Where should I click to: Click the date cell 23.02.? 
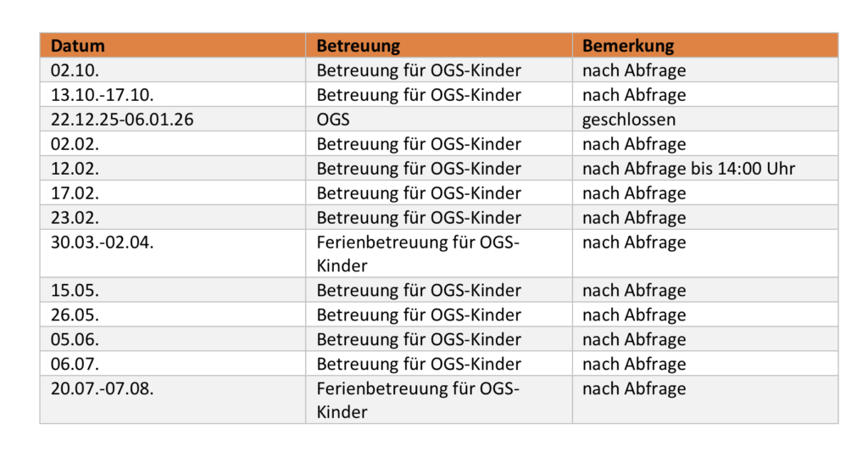pyautogui.click(x=75, y=218)
